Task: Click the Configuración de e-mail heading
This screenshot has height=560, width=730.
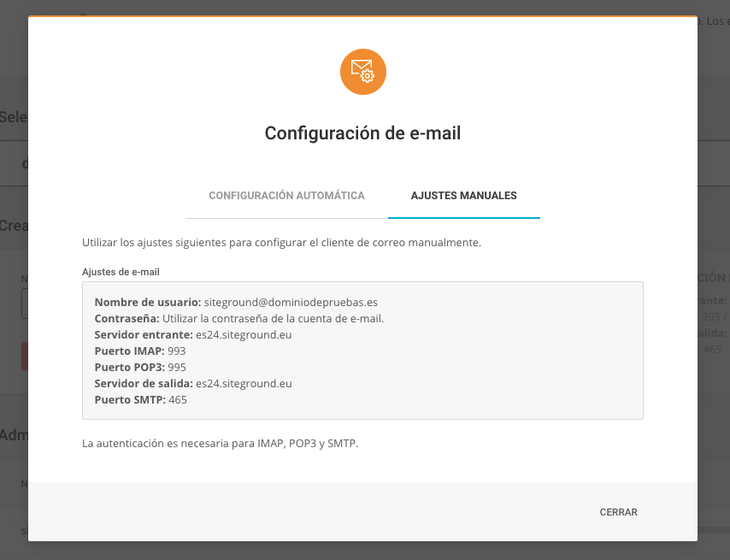Action: (x=362, y=133)
